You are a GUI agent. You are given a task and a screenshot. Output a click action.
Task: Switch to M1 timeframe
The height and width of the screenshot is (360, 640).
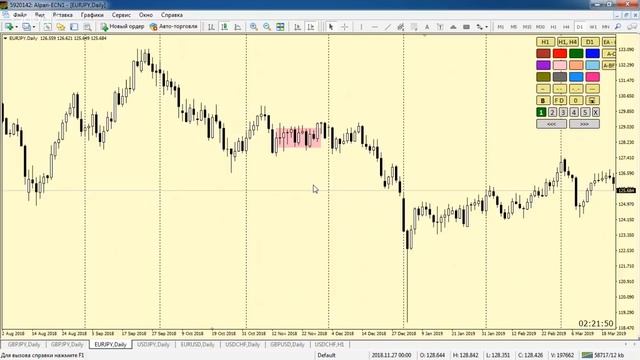pos(500,27)
